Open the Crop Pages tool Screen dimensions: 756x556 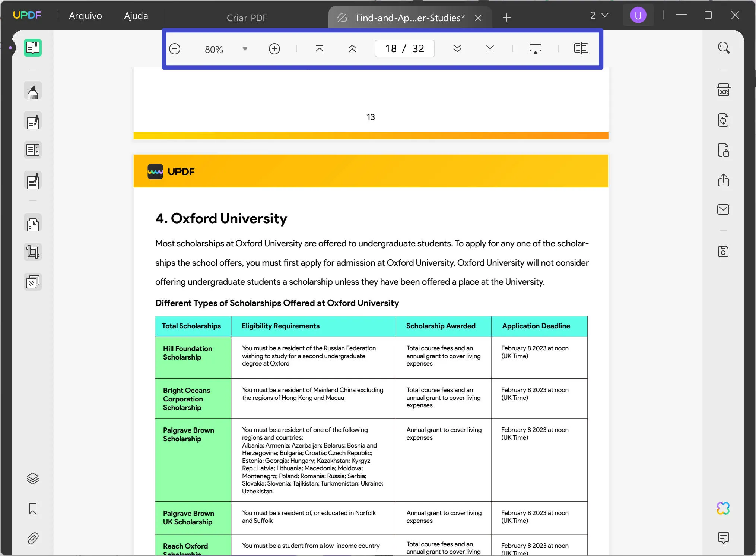(33, 252)
